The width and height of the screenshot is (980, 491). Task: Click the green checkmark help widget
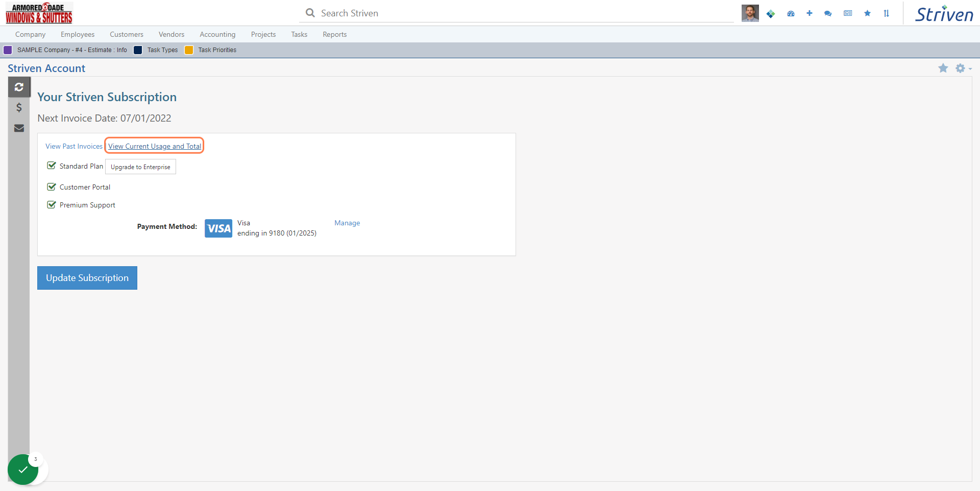(23, 470)
